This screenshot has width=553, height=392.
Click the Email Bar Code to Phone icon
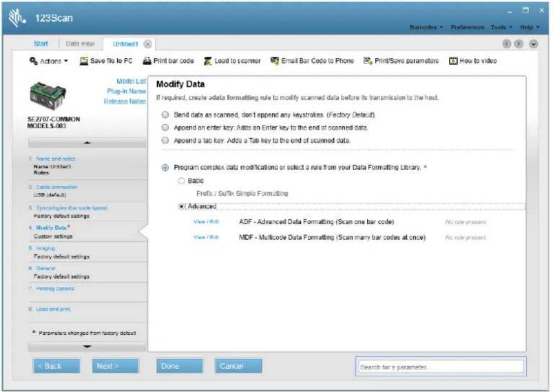[x=275, y=60]
